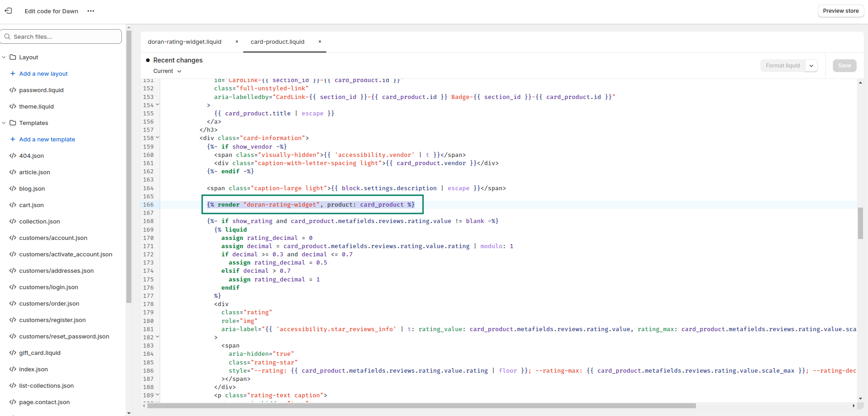This screenshot has height=416, width=868.
Task: Open page.contact.json file
Action: [x=44, y=402]
